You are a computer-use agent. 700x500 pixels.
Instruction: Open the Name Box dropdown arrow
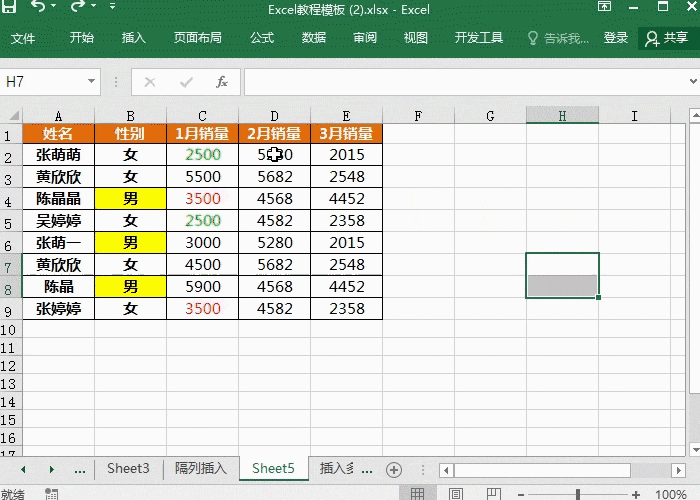coord(92,82)
